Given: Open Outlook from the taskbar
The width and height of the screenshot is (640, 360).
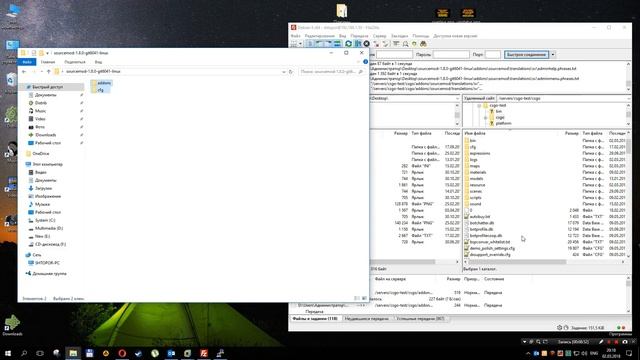Looking at the screenshot, I should point(171,353).
